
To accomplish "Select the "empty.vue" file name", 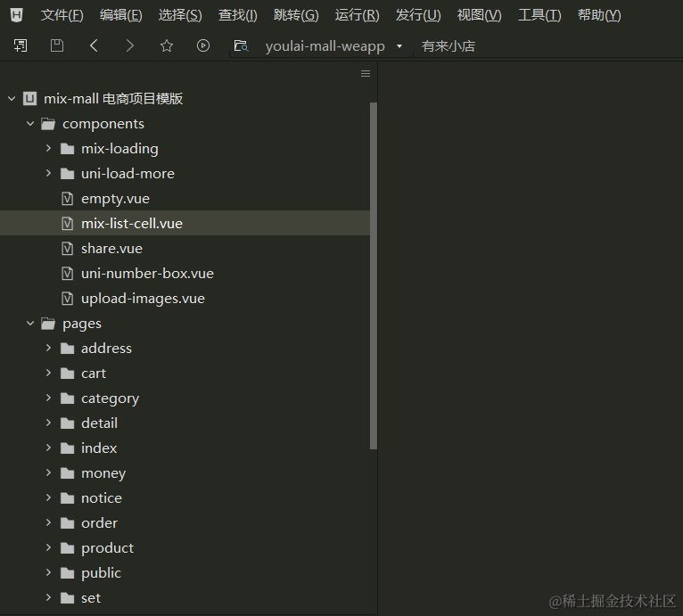I will click(115, 199).
